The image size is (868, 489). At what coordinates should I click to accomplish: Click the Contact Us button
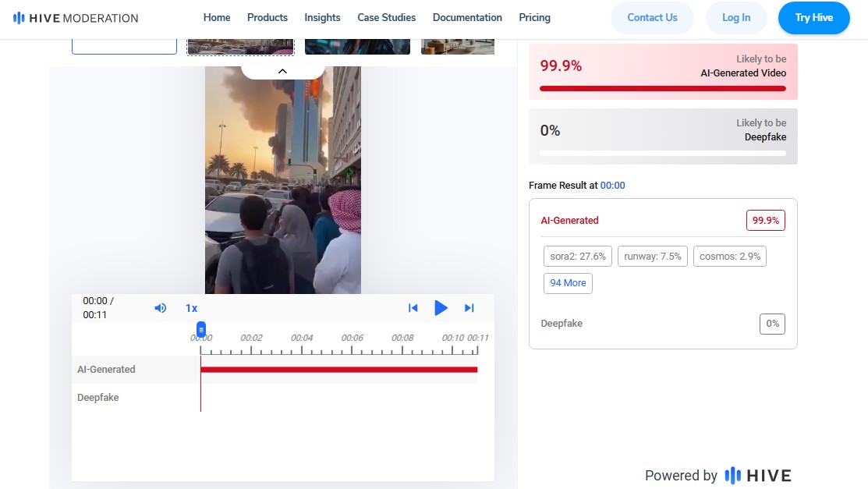pos(652,18)
